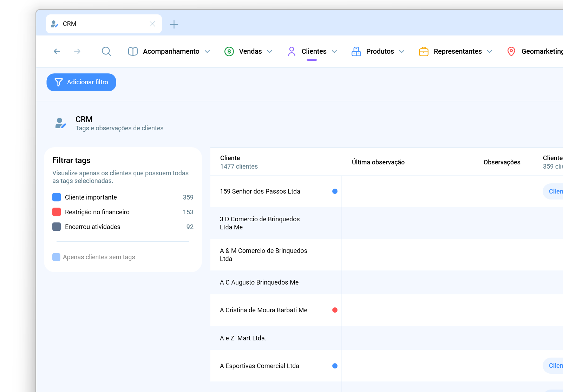Click the tag chip in 159 Senhor dos Passos row
Image resolution: width=563 pixels, height=392 pixels.
coord(554,191)
